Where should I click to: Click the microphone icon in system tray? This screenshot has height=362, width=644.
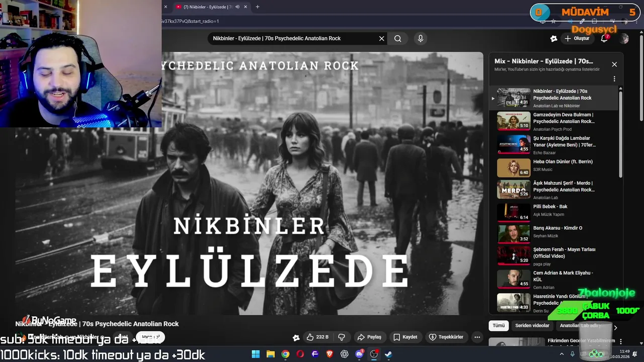[x=573, y=354]
